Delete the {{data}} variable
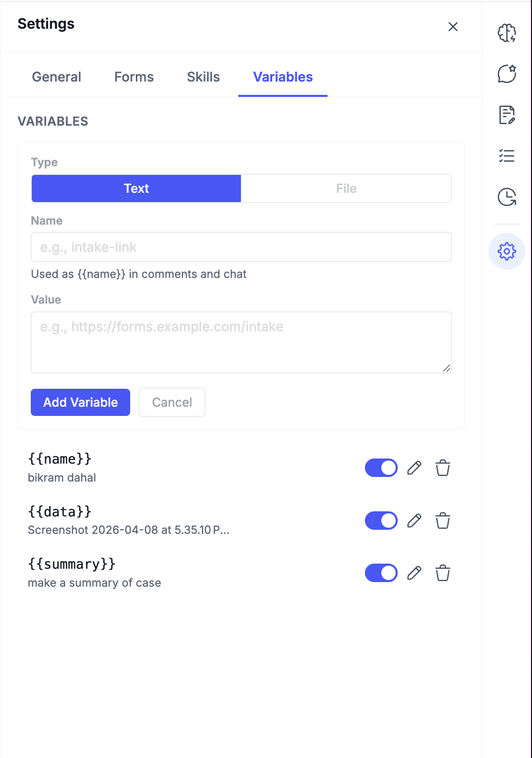 pos(443,521)
